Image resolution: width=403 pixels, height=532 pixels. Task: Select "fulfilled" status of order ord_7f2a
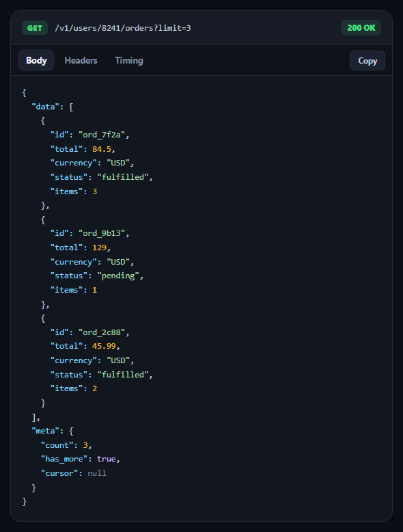coord(123,177)
